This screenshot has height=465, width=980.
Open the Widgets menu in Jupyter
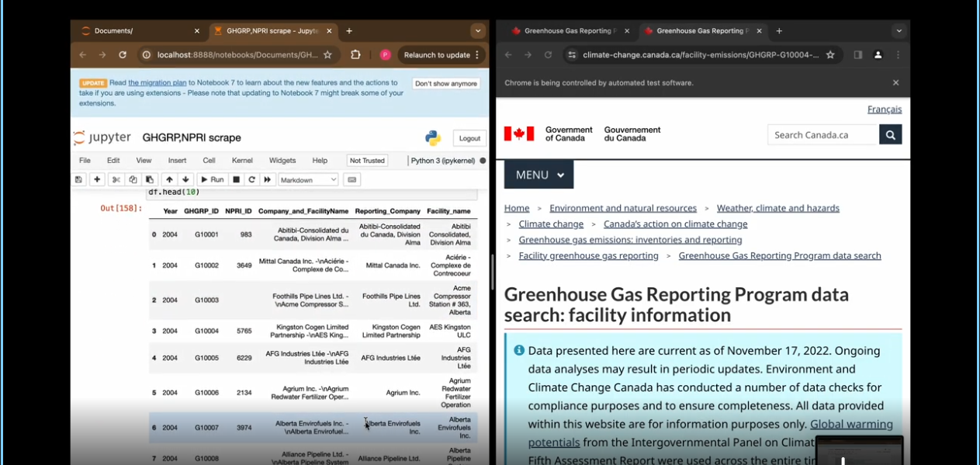point(282,161)
